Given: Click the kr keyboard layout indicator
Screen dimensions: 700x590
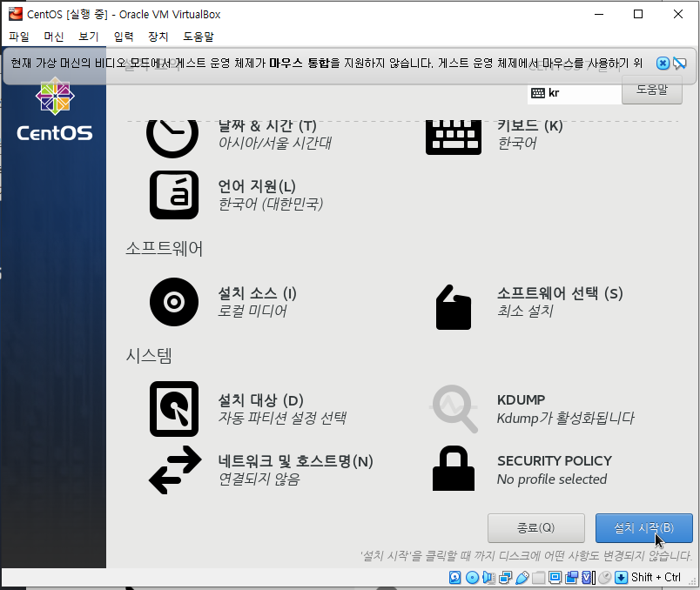Looking at the screenshot, I should tap(545, 93).
